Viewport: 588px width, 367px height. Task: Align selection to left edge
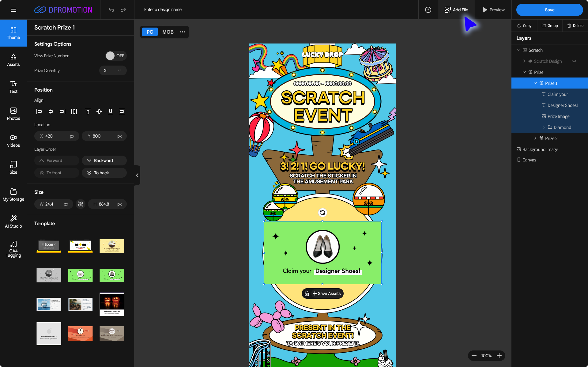coord(39,112)
